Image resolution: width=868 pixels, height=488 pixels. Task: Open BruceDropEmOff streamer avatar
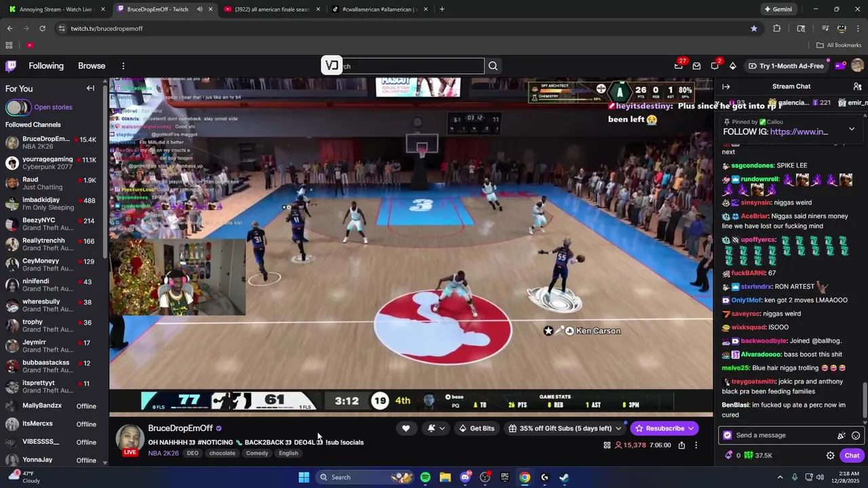tap(130, 439)
